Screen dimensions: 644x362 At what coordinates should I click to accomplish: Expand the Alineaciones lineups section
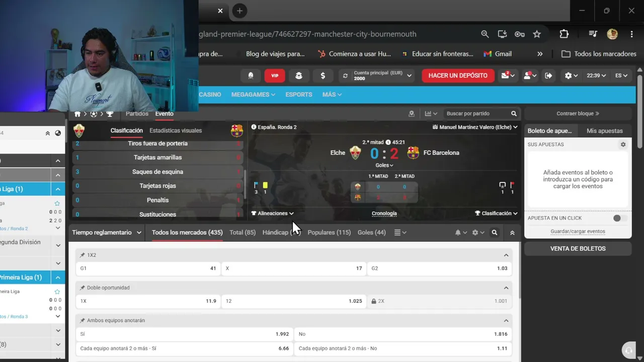point(273,213)
